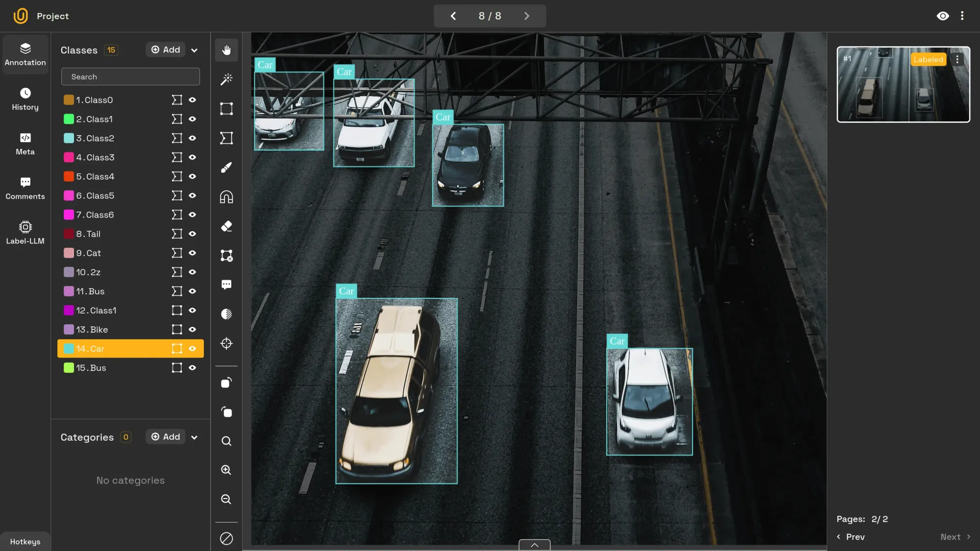
Task: Select the eraser tool
Action: [226, 226]
